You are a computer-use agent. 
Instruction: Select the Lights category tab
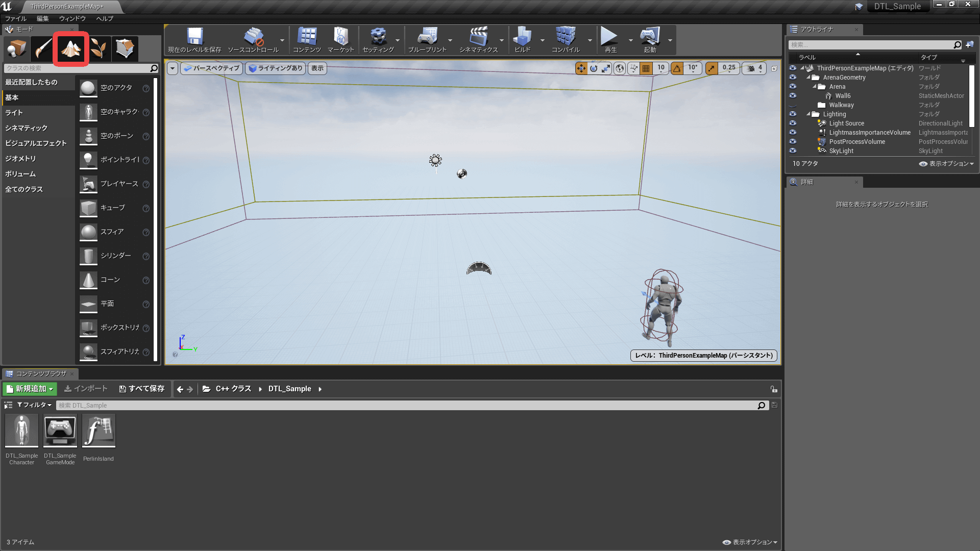coord(14,113)
